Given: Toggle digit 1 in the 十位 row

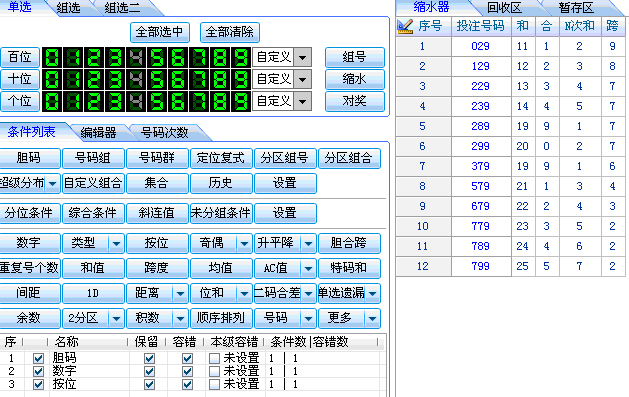Looking at the screenshot, I should click(x=73, y=79).
